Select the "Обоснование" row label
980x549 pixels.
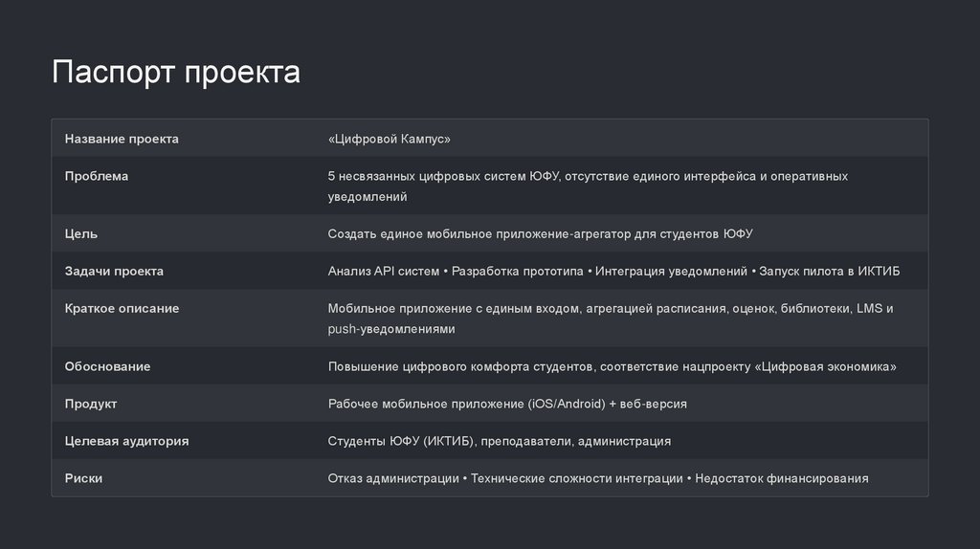pyautogui.click(x=107, y=366)
